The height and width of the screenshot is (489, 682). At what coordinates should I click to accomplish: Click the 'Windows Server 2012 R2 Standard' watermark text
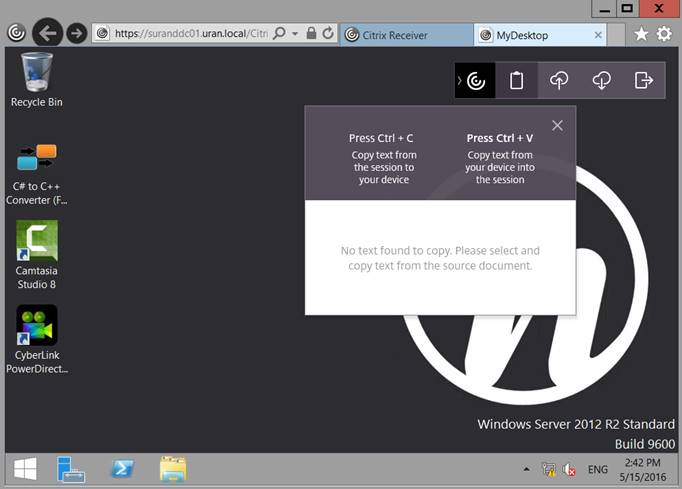(x=576, y=424)
